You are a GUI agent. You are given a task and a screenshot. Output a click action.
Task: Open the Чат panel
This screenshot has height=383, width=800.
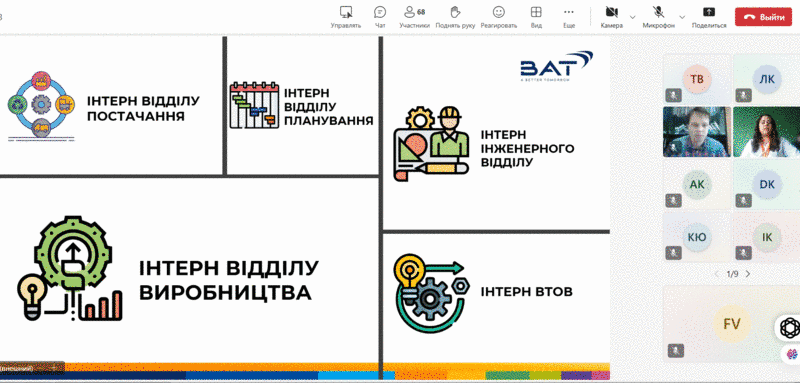click(x=380, y=17)
